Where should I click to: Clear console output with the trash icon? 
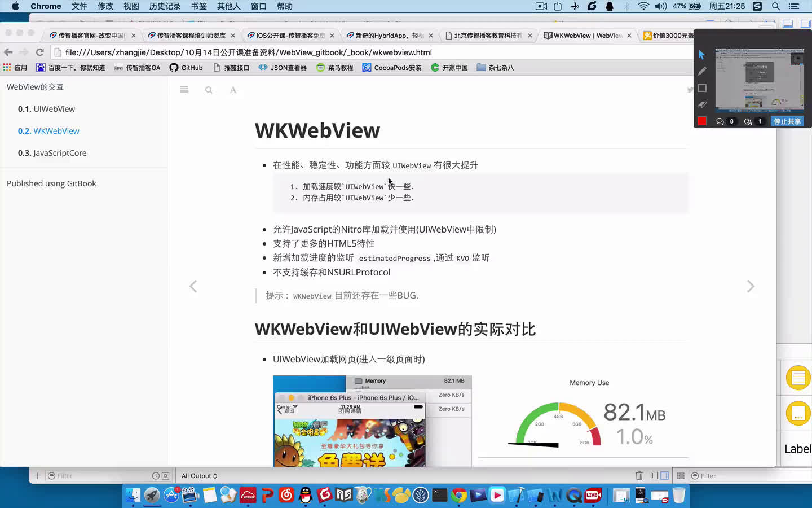(639, 475)
